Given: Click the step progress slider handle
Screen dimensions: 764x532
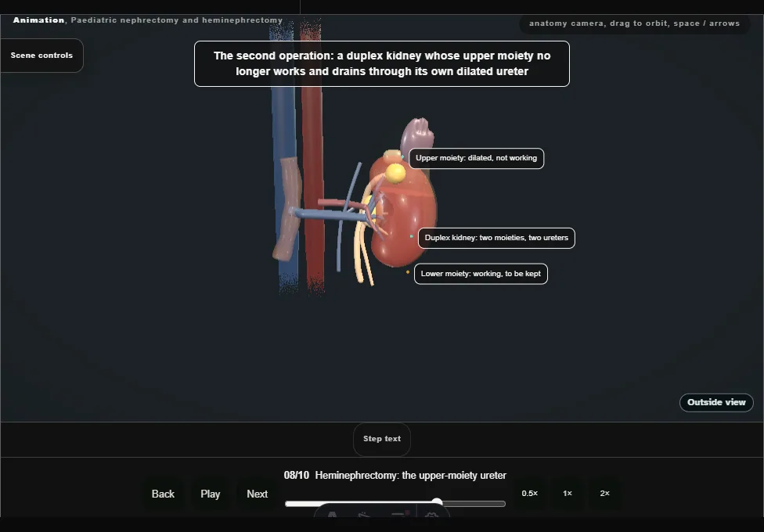Looking at the screenshot, I should tap(437, 503).
